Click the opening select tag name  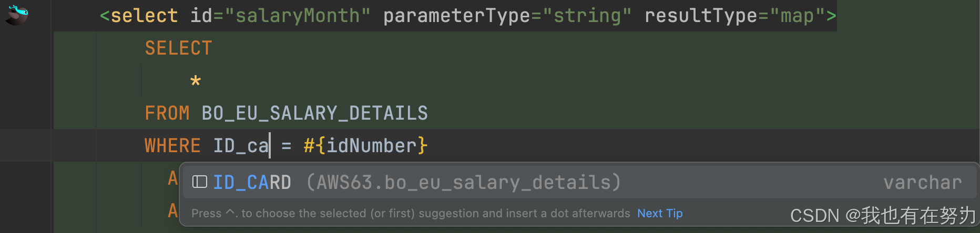click(x=144, y=16)
